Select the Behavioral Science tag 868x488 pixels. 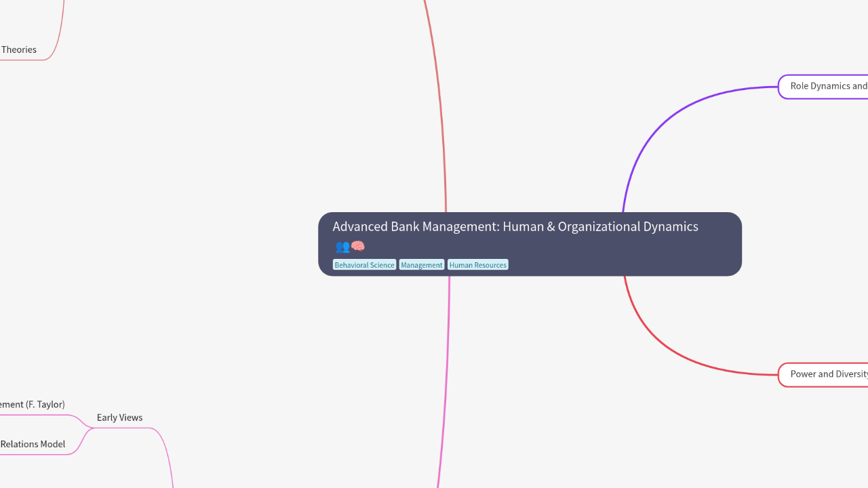[x=364, y=265]
